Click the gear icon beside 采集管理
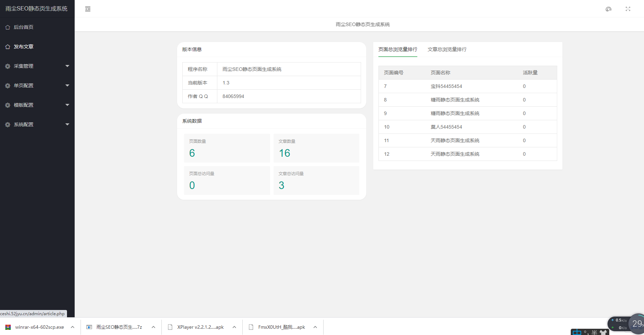The width and height of the screenshot is (644, 335). click(8, 66)
